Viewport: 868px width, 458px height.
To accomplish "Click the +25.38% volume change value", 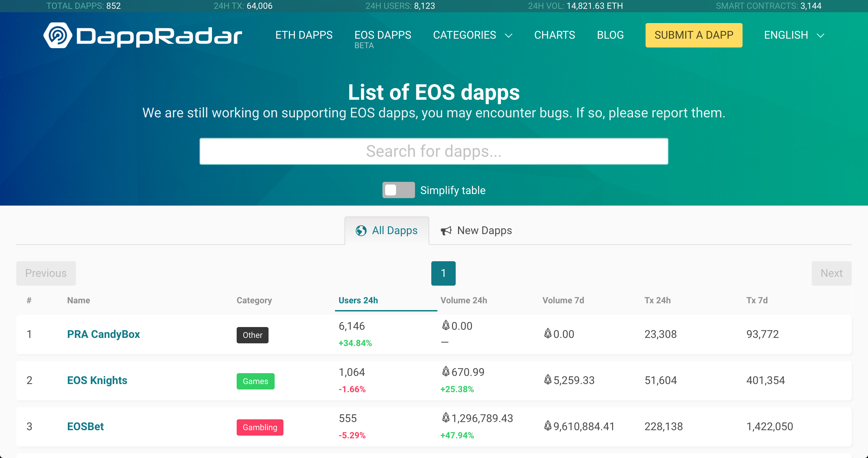I will click(x=457, y=389).
